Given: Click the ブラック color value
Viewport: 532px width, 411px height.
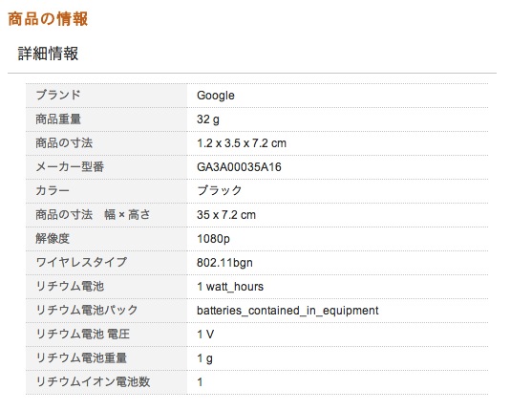Looking at the screenshot, I should click(x=219, y=190).
